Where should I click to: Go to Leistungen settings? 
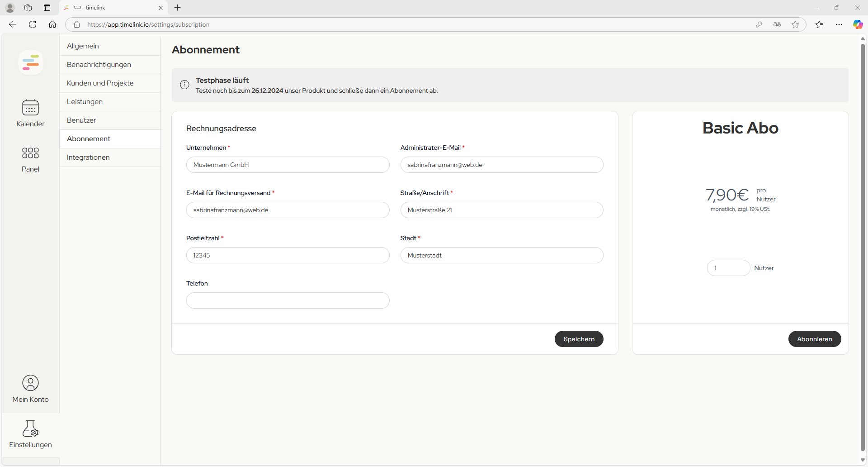pyautogui.click(x=110, y=102)
